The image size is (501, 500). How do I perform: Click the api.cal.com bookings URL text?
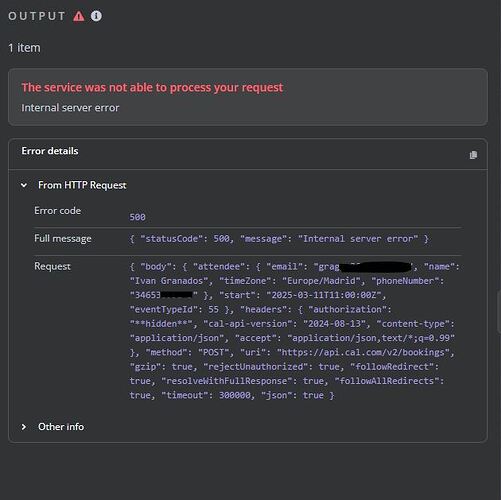click(x=363, y=352)
